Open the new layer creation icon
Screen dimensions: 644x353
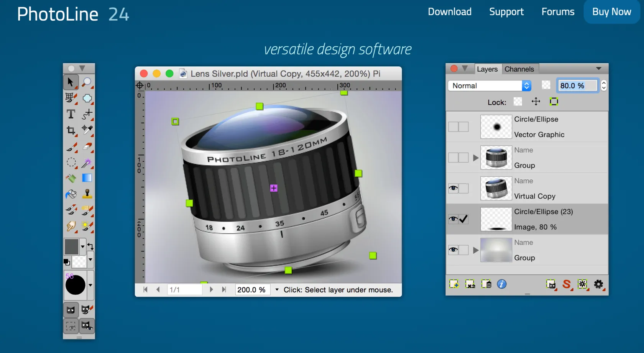[x=454, y=284]
